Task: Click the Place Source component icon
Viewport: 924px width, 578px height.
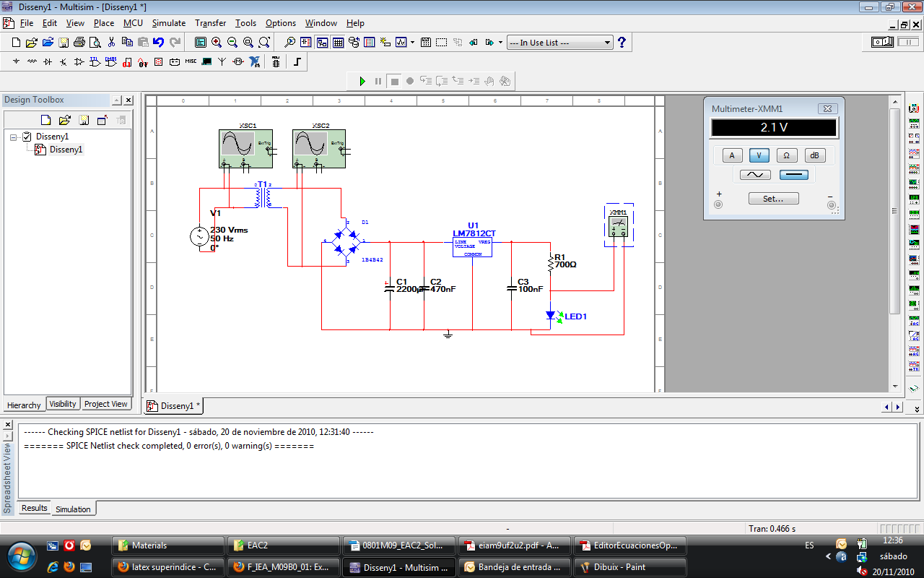Action: pyautogui.click(x=16, y=62)
